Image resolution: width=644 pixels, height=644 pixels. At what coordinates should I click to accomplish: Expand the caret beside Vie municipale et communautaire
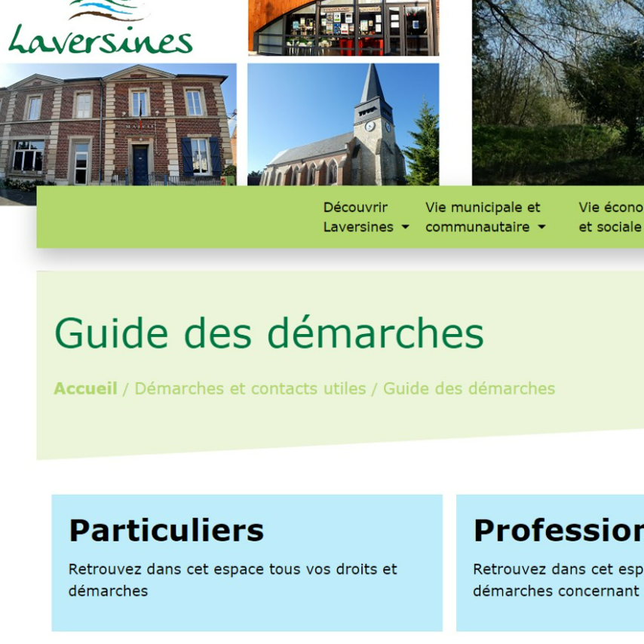click(x=541, y=228)
